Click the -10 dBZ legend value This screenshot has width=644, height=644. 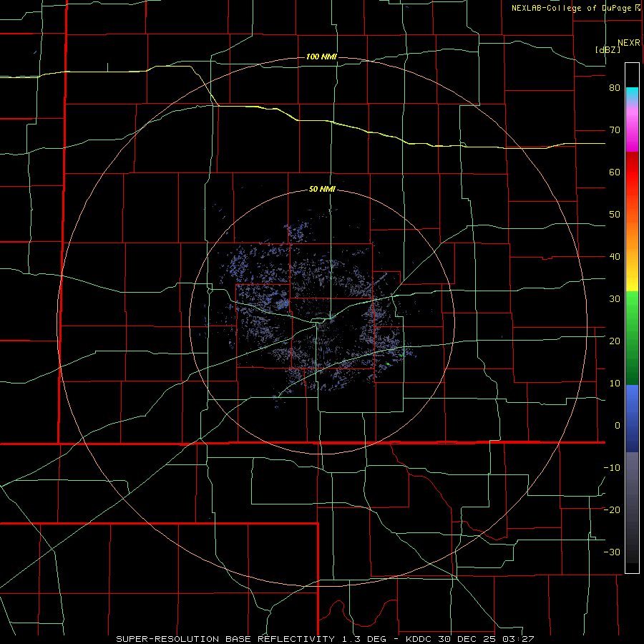[612, 468]
